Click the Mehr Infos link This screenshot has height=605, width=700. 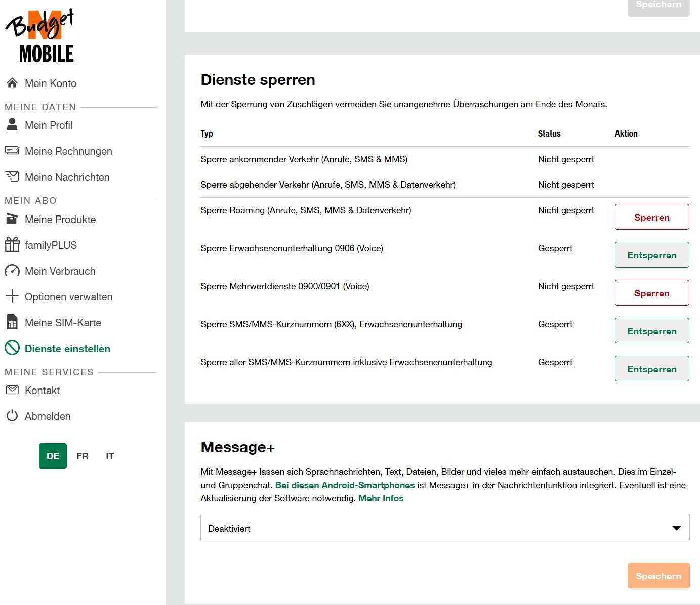pos(381,498)
